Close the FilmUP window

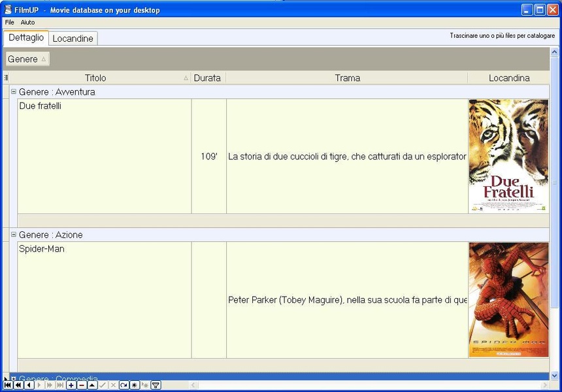click(552, 10)
